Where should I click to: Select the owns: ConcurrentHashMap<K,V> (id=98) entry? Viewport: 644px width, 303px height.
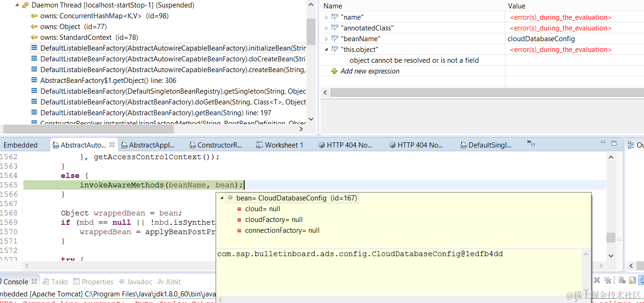tap(104, 16)
